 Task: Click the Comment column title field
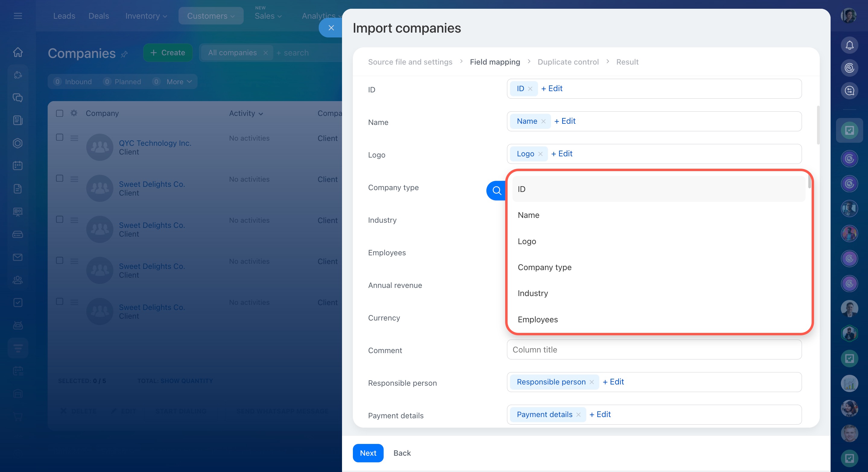coord(654,349)
